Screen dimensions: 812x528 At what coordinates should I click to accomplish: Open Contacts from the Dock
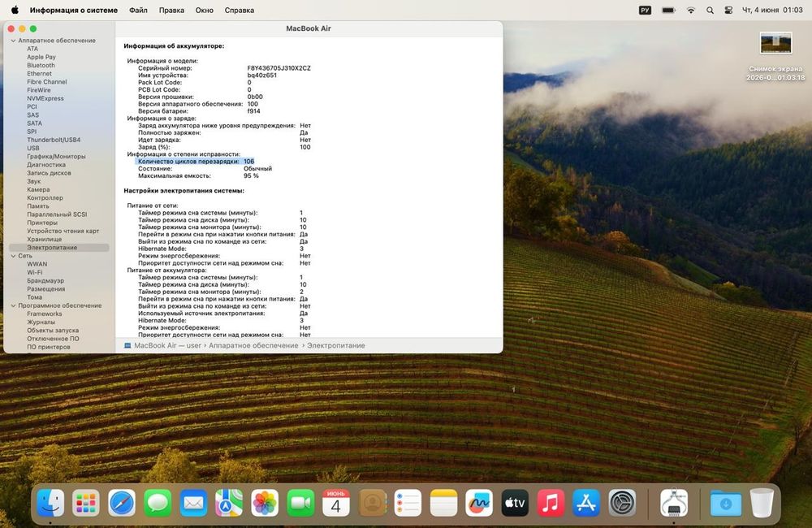click(373, 503)
